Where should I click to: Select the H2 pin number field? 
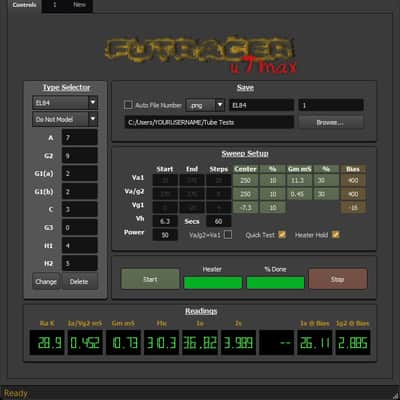pos(80,263)
